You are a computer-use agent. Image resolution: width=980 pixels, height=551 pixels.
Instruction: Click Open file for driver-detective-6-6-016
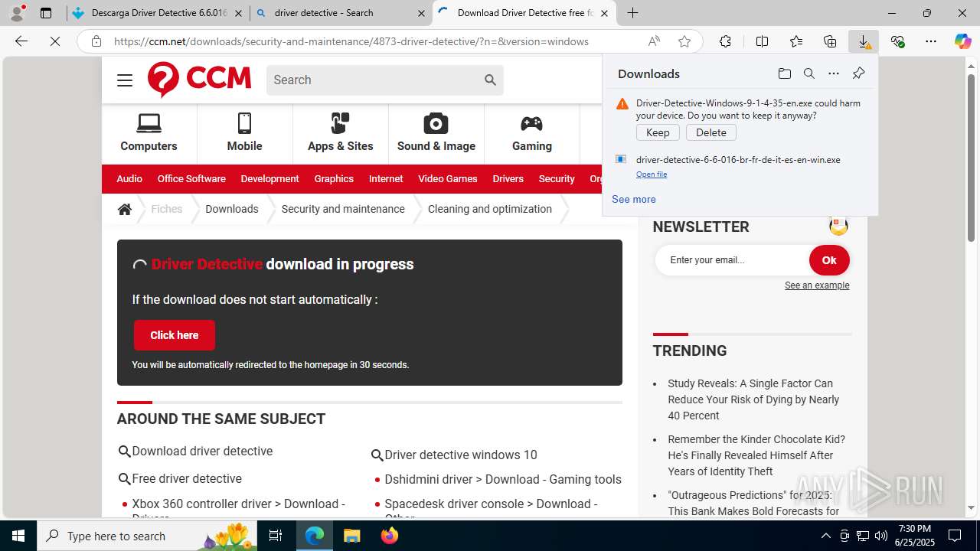(x=652, y=174)
